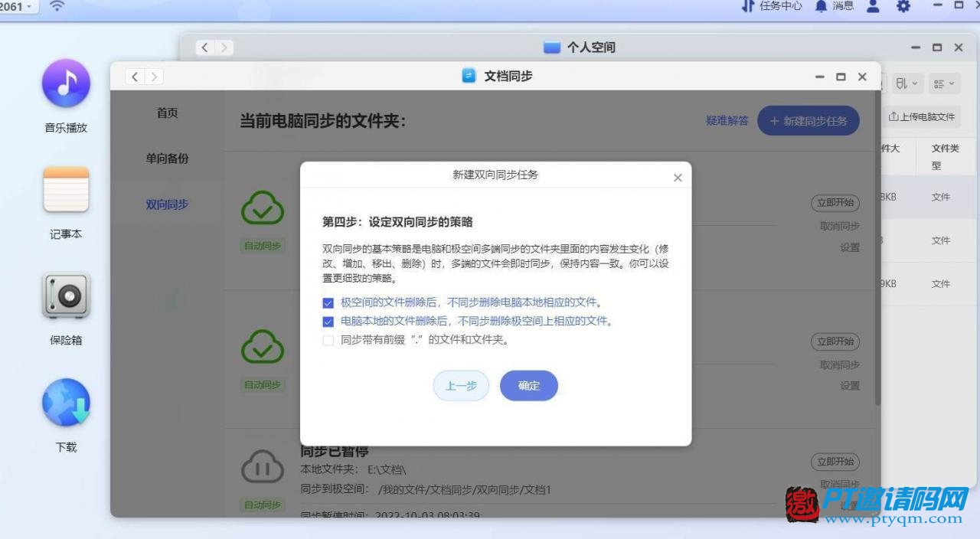The image size is (980, 539).
Task: Open 消息 notifications bell
Action: (834, 6)
